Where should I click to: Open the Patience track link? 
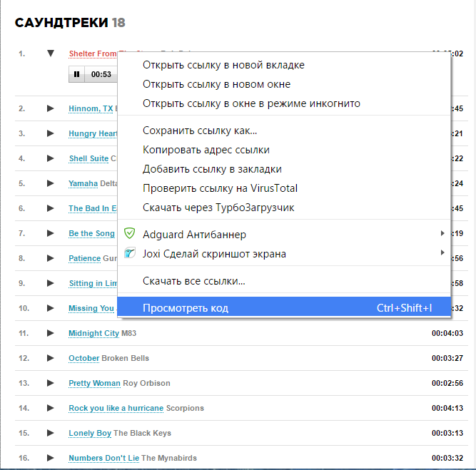pyautogui.click(x=85, y=258)
